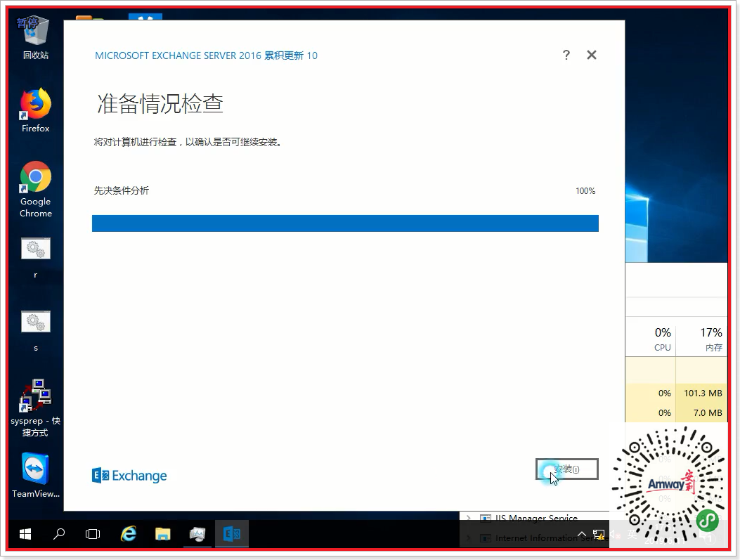Launch the TeamViewer desktop shortcut
The image size is (740, 560).
[x=35, y=476]
